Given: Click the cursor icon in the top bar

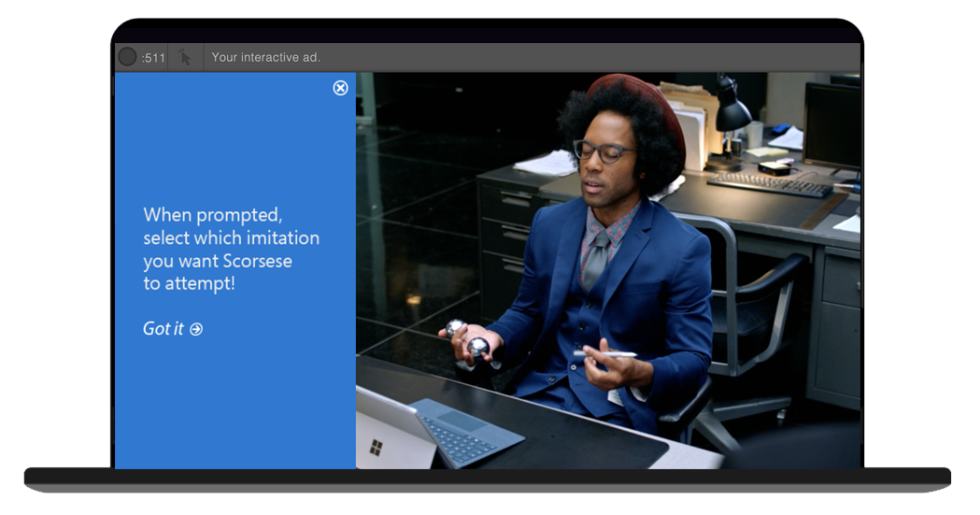Looking at the screenshot, I should point(185,58).
